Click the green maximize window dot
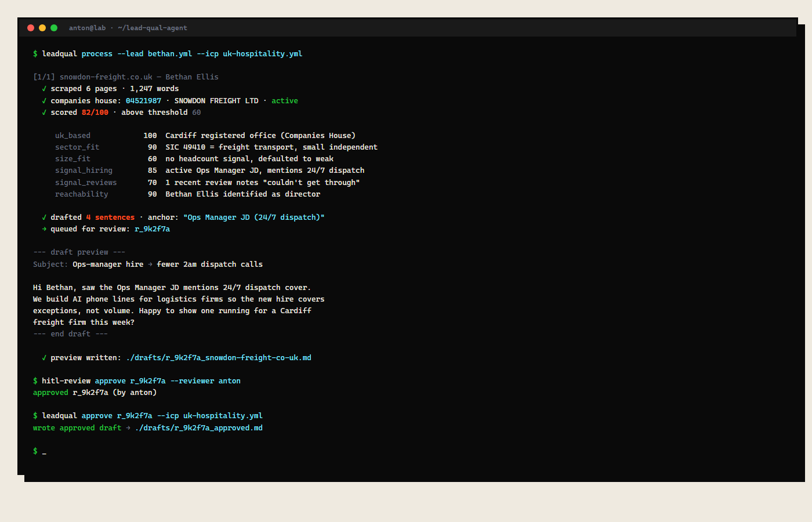 [54, 28]
